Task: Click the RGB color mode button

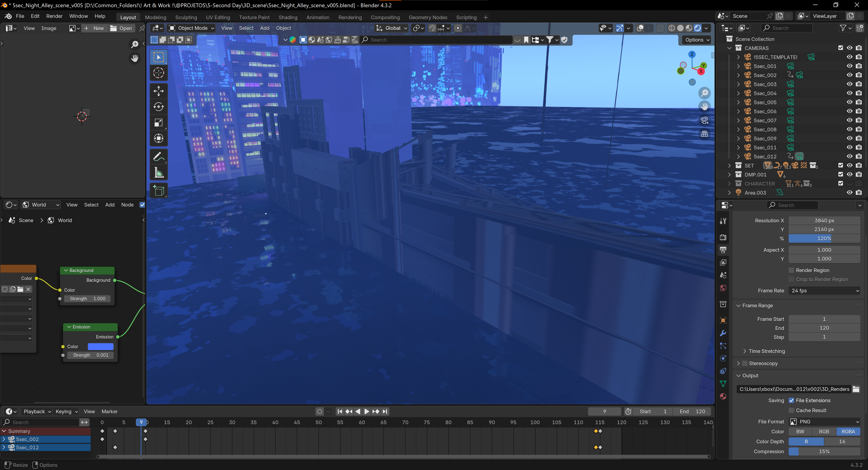Action: (824, 431)
